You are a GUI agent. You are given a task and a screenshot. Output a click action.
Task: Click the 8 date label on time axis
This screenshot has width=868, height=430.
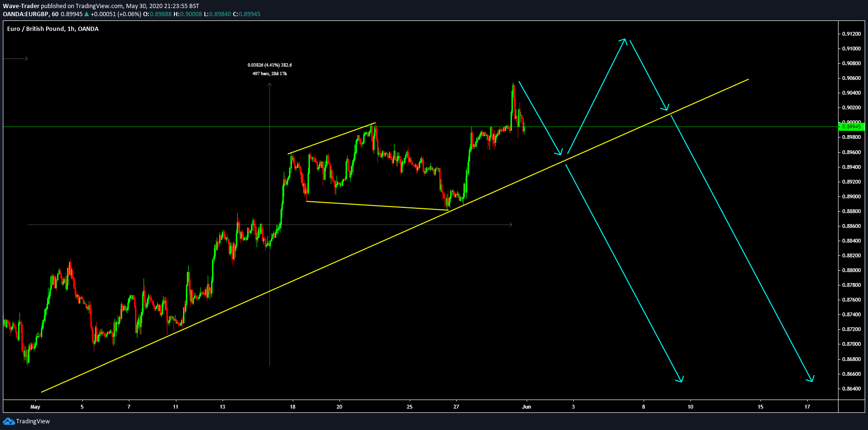(644, 407)
